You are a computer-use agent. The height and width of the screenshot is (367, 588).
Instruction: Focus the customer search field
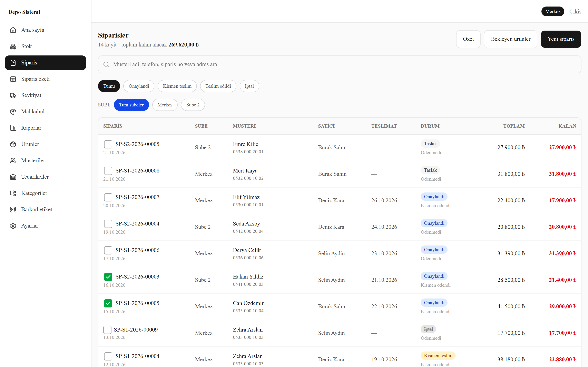tap(340, 65)
